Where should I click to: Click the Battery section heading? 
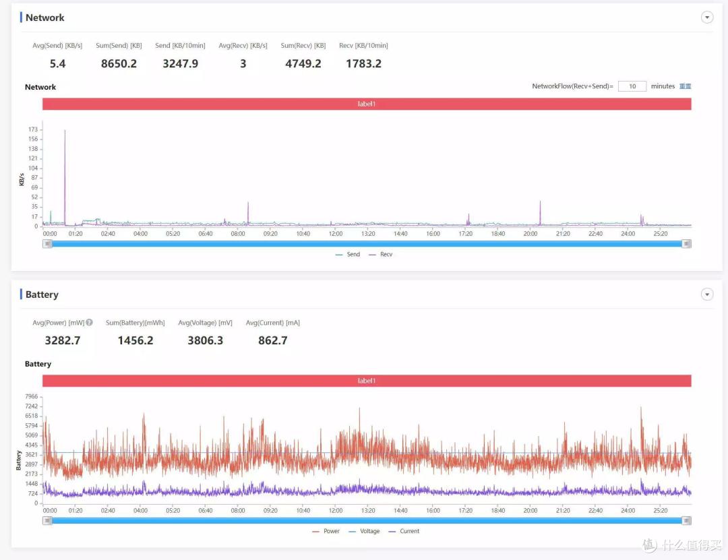[x=42, y=294]
